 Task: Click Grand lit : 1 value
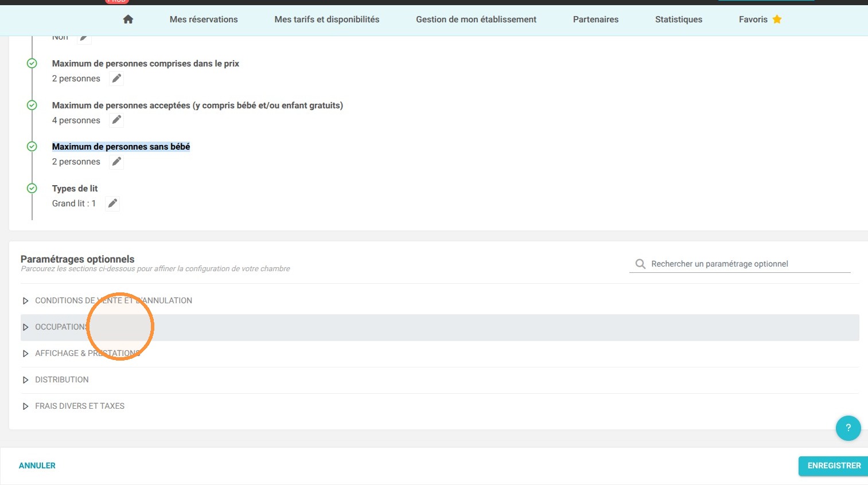(x=74, y=204)
